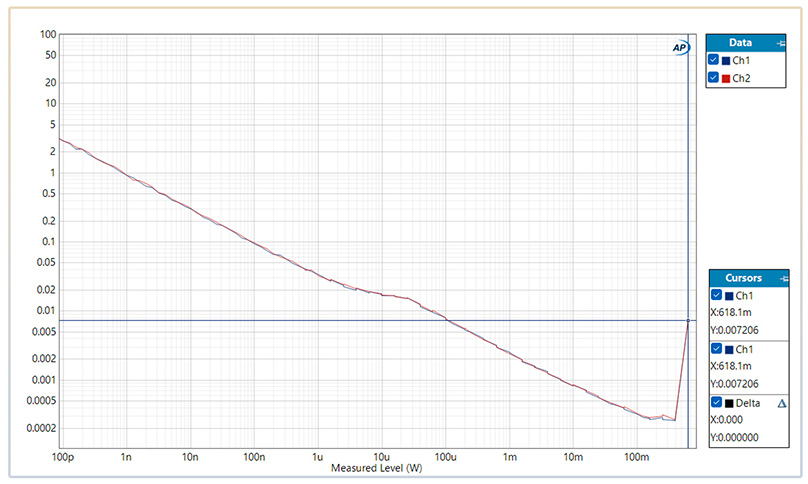Click the blue Ch1 marker in Data legend
The height and width of the screenshot is (484, 808).
[x=726, y=61]
